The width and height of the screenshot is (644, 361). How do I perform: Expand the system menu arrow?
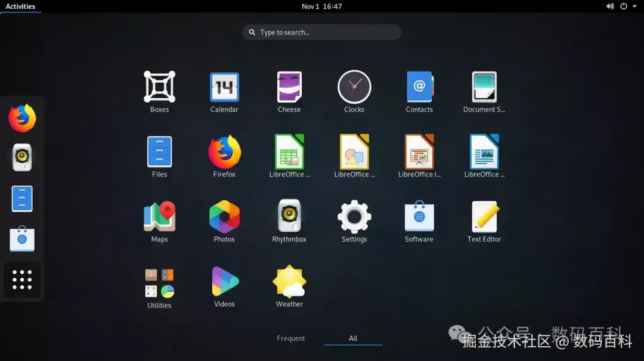(634, 6)
